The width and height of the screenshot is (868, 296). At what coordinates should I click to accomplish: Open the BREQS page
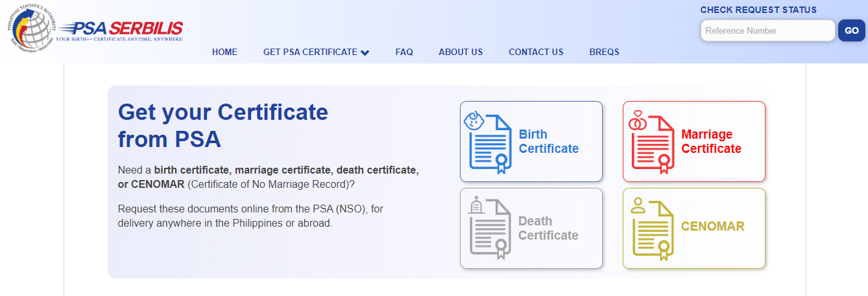coord(604,52)
